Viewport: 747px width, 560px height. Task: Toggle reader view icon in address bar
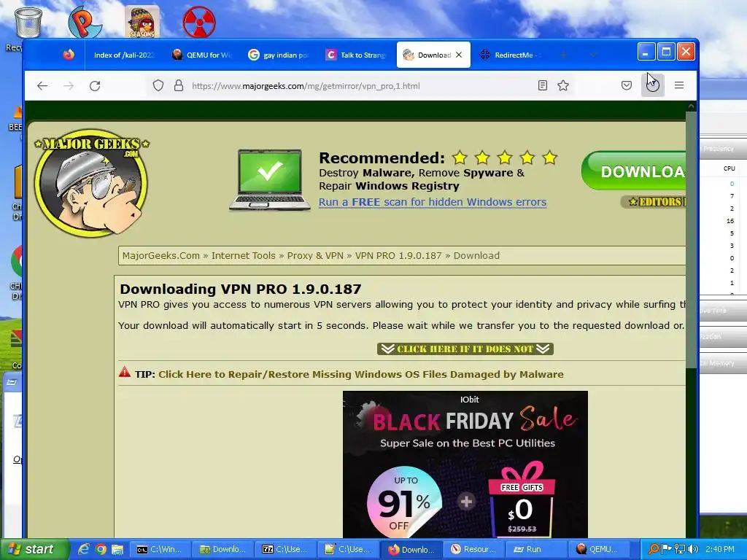542,86
